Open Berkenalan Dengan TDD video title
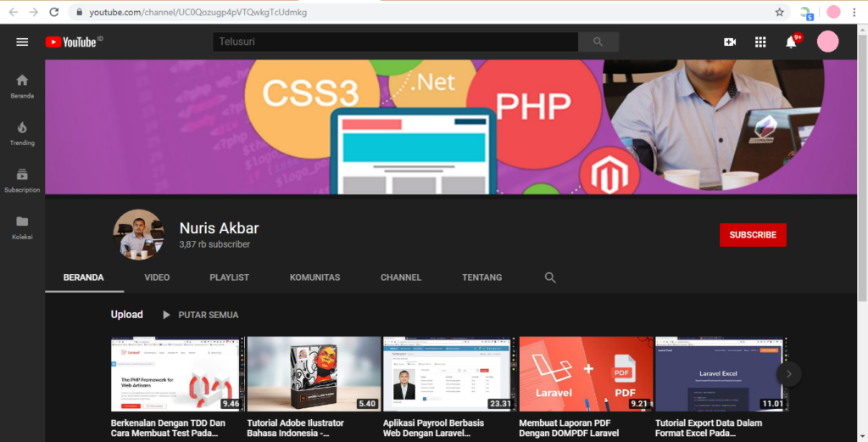This screenshot has height=442, width=868. pyautogui.click(x=168, y=428)
